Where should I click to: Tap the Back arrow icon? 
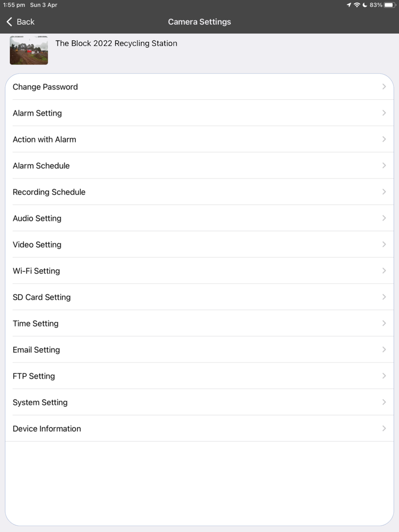click(10, 22)
